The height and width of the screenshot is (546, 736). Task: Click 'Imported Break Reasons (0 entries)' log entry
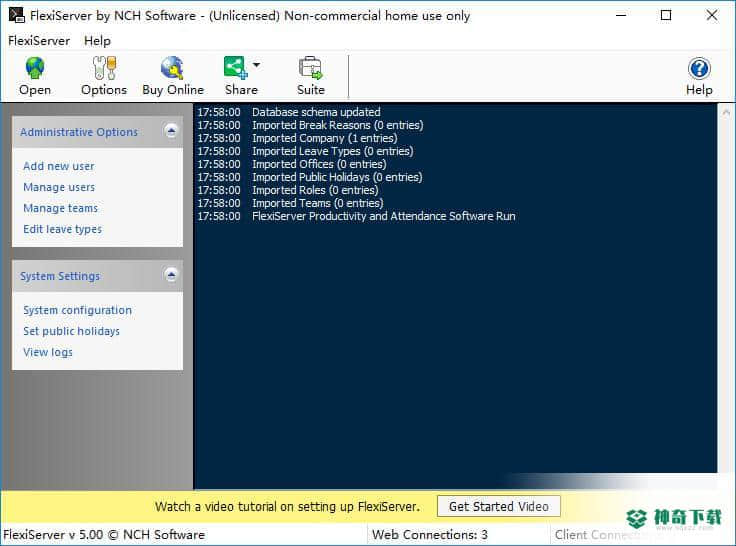click(337, 125)
